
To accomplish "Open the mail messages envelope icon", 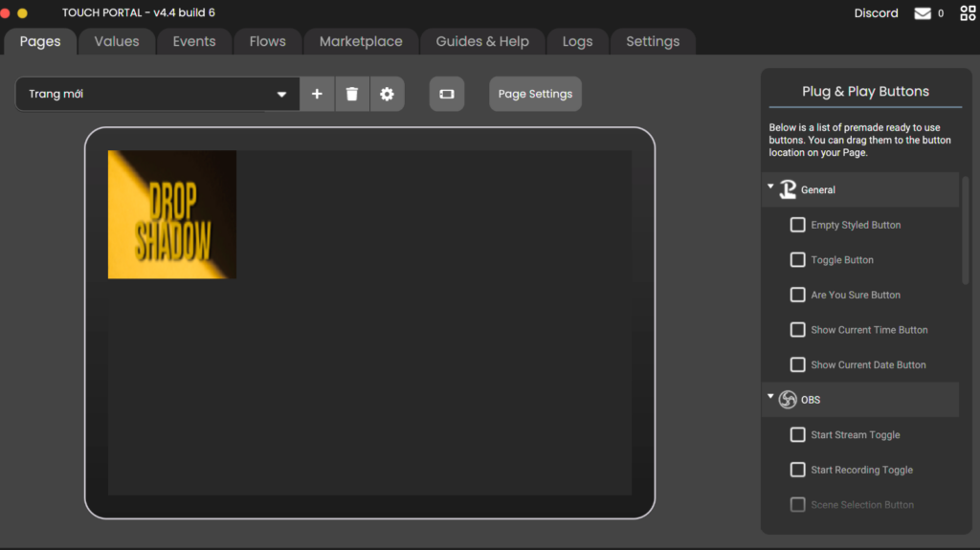I will coord(923,13).
